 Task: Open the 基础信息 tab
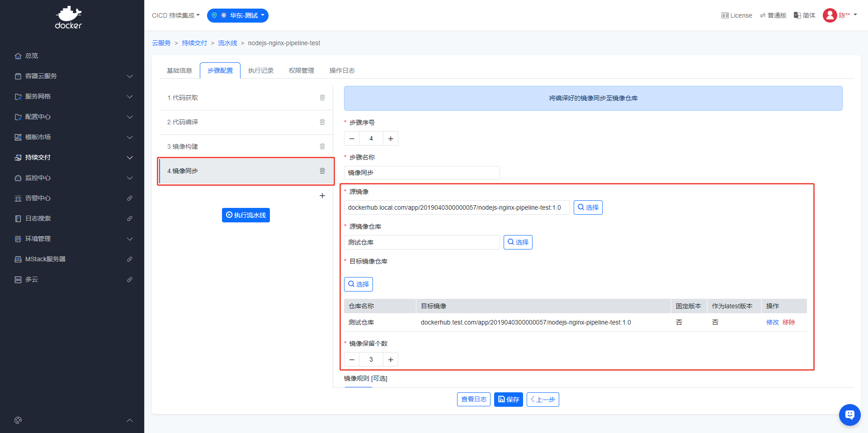click(179, 71)
